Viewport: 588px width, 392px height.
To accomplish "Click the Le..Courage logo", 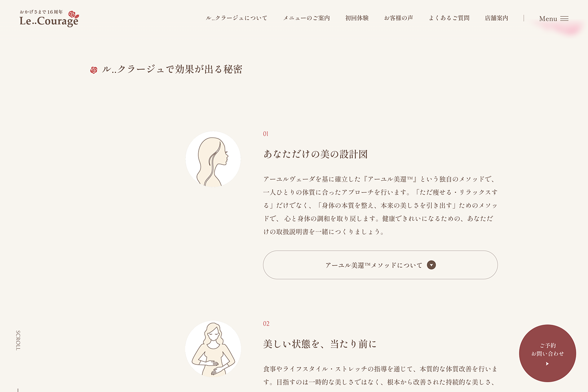I will 49,18.
